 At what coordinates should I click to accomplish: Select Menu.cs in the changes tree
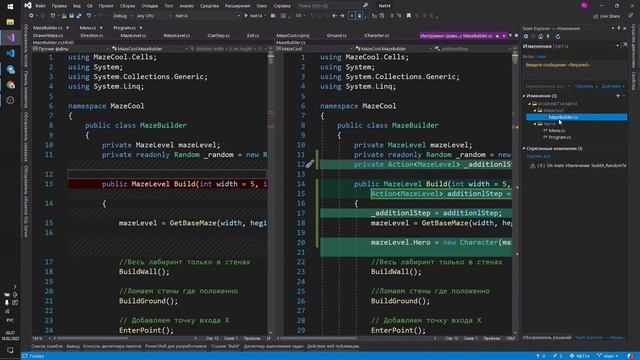556,131
